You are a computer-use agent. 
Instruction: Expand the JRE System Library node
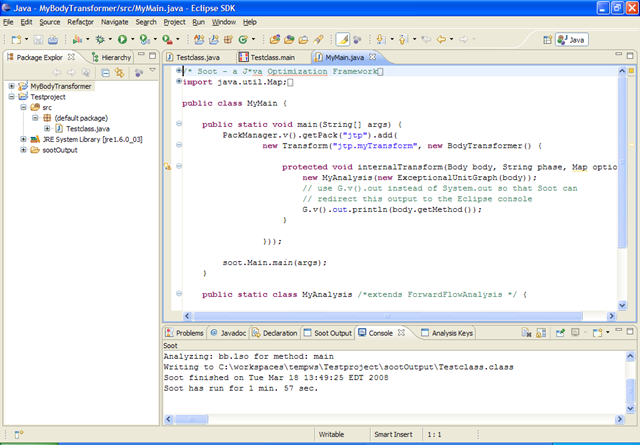tap(23, 139)
